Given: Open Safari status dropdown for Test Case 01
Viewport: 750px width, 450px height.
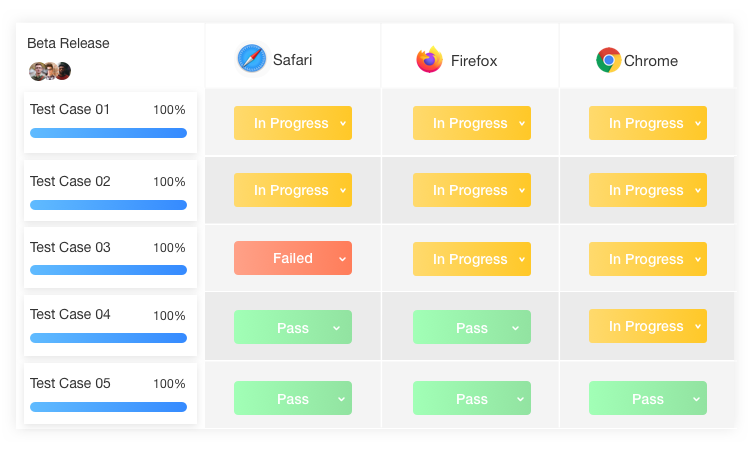Looking at the screenshot, I should point(293,123).
